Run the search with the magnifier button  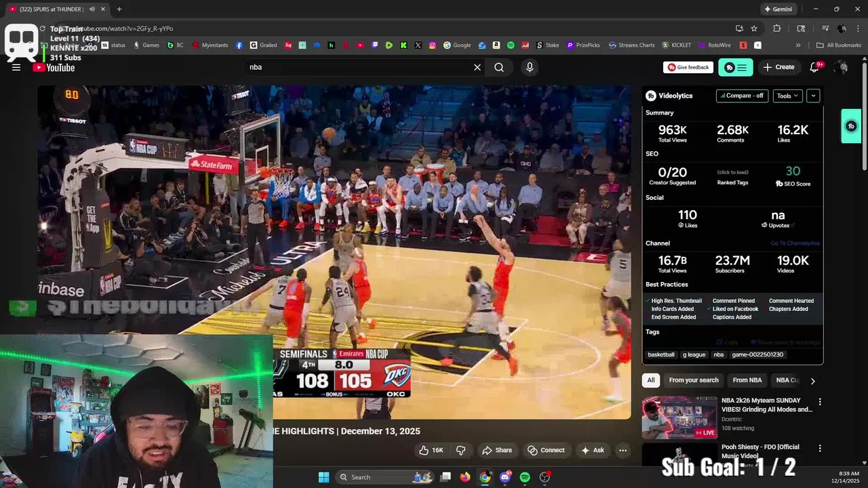pos(499,67)
